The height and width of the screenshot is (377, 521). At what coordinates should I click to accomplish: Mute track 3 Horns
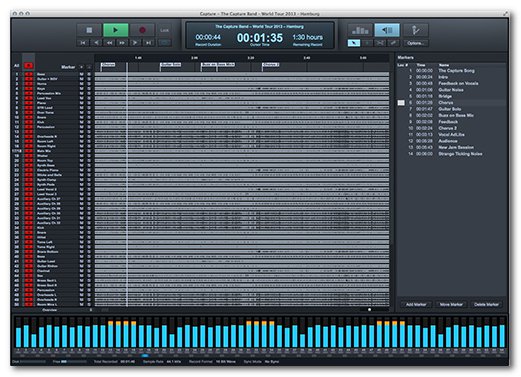(x=81, y=84)
